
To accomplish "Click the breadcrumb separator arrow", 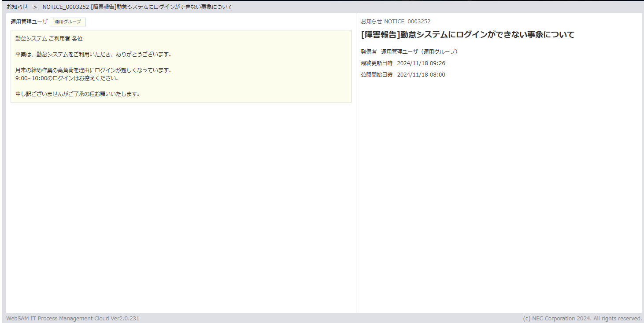I will [x=35, y=7].
